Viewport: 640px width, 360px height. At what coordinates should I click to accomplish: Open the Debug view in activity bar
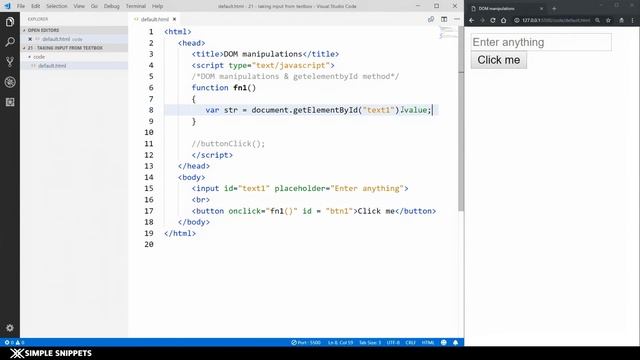click(10, 82)
